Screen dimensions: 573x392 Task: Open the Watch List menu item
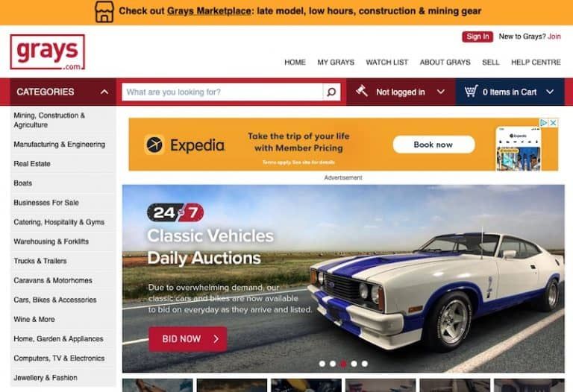coord(387,63)
